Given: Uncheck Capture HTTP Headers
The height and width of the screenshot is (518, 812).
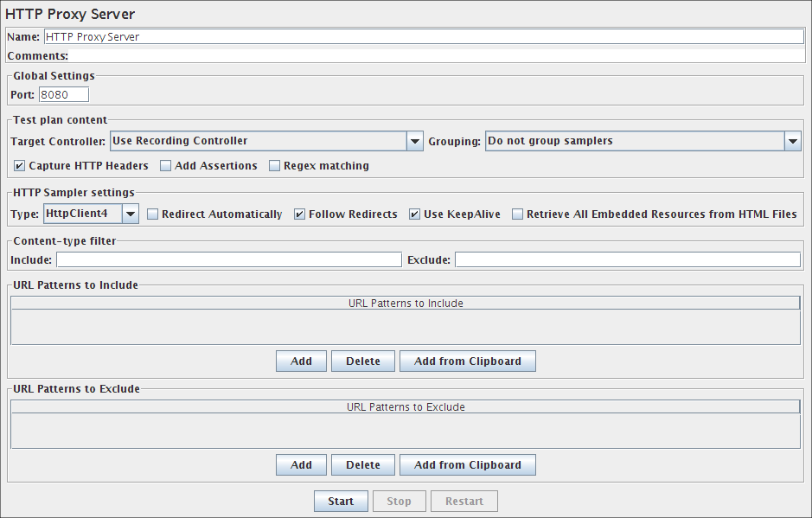Looking at the screenshot, I should click(x=20, y=166).
